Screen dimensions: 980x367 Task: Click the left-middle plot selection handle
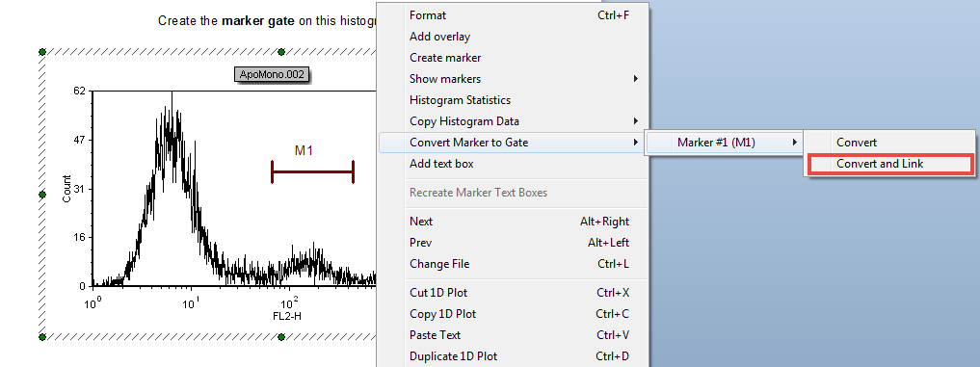[42, 195]
